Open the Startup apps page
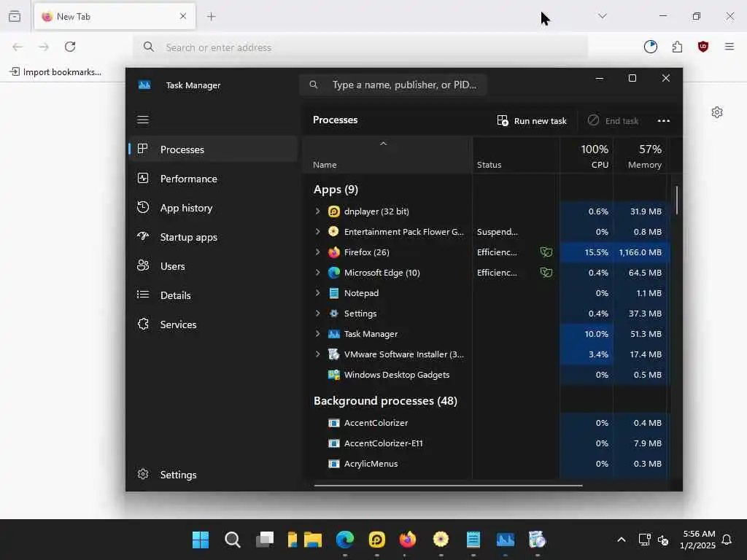 tap(214, 237)
